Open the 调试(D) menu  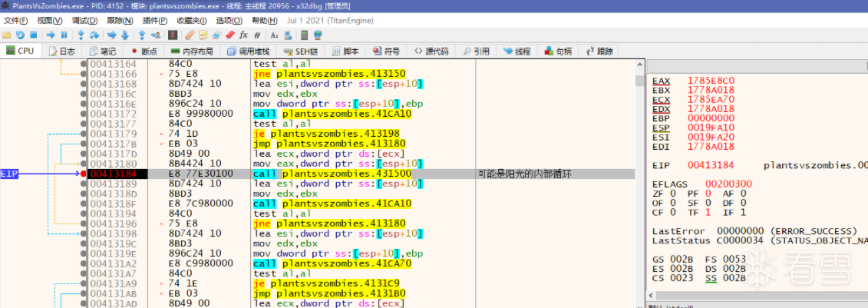pos(84,21)
